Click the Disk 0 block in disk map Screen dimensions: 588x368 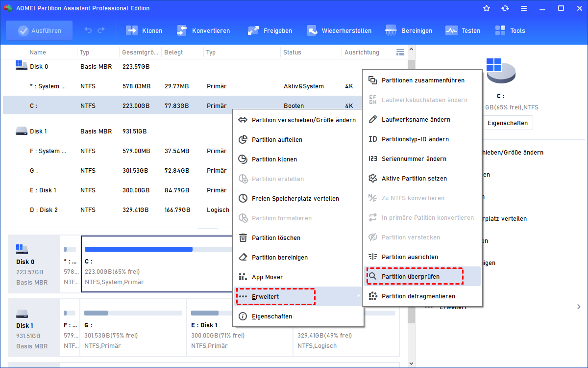click(33, 263)
